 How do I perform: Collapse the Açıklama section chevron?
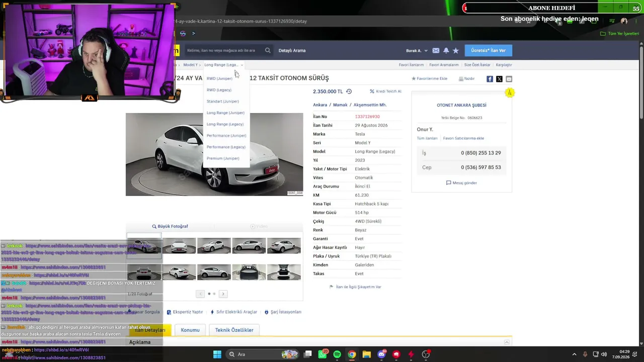[x=507, y=342]
